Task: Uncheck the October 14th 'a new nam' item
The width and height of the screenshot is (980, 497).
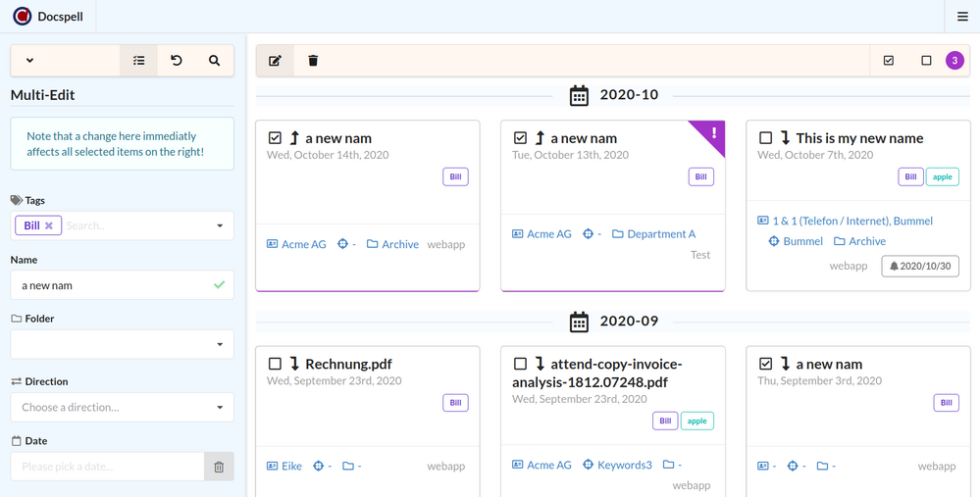Action: [275, 138]
